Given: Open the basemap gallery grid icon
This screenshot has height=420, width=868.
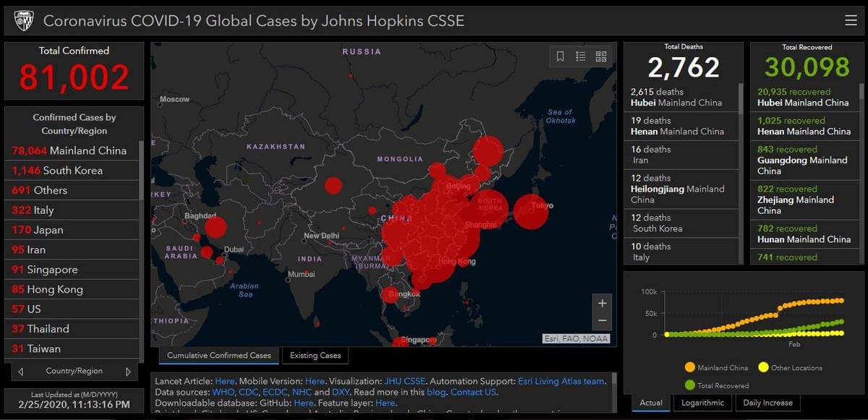Looking at the screenshot, I should (x=601, y=56).
